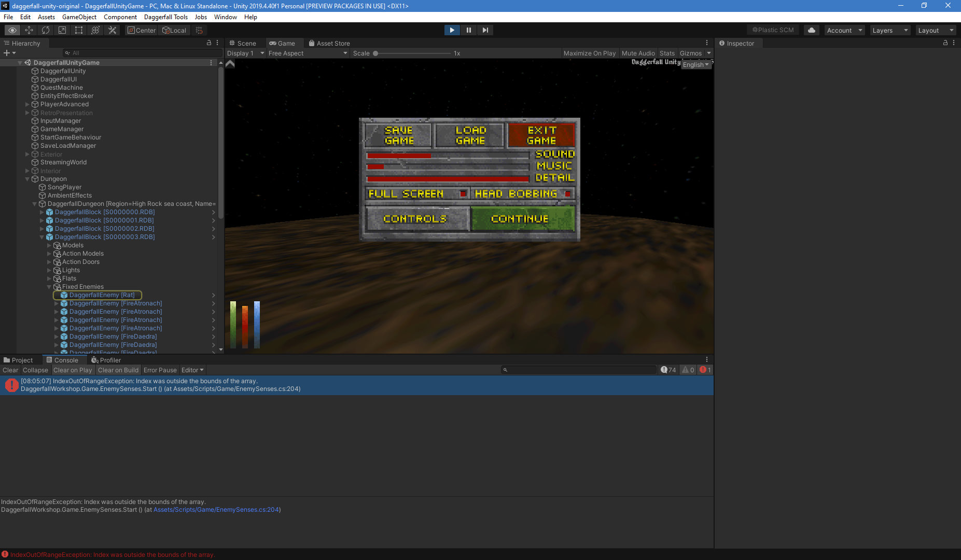Open custom editor tools icon
The height and width of the screenshot is (560, 961).
pos(112,30)
